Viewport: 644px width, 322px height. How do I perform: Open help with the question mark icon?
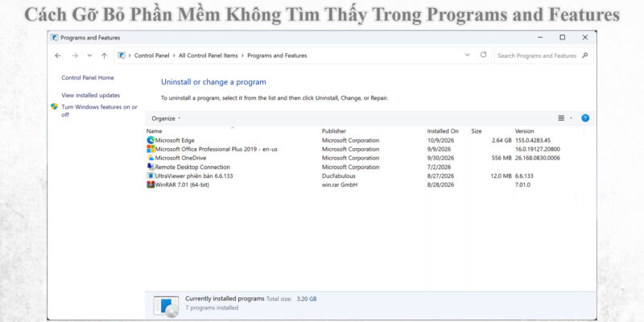pyautogui.click(x=585, y=118)
